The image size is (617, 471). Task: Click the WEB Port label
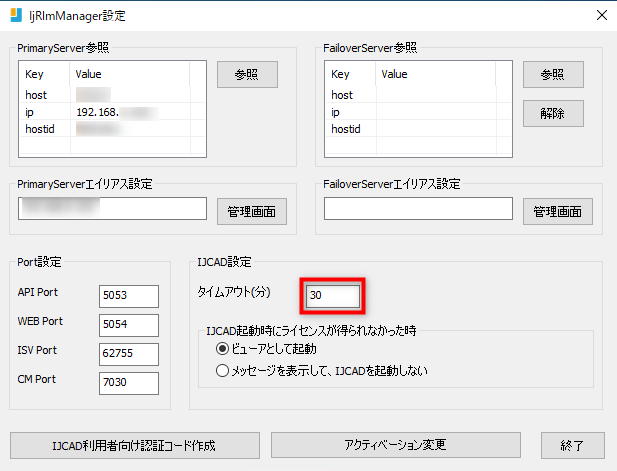click(x=40, y=321)
